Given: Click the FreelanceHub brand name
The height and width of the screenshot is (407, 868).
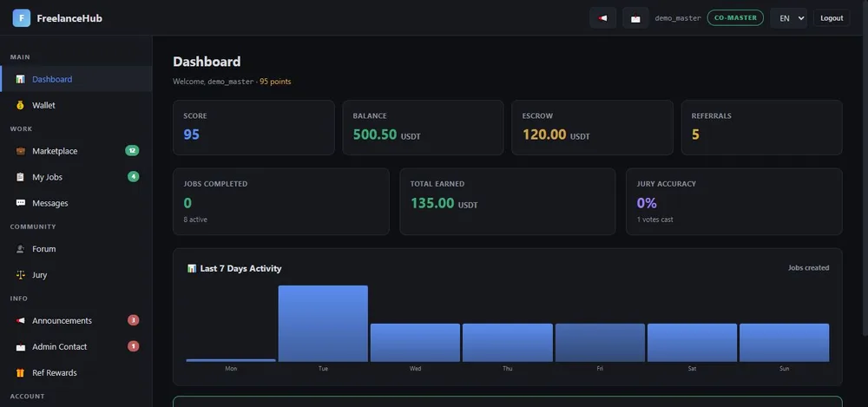Looking at the screenshot, I should point(69,18).
